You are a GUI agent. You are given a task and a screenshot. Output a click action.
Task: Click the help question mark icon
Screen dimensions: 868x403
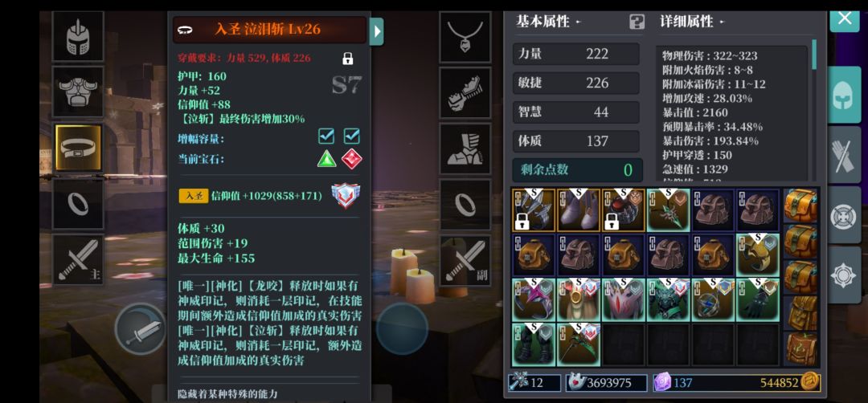click(637, 22)
